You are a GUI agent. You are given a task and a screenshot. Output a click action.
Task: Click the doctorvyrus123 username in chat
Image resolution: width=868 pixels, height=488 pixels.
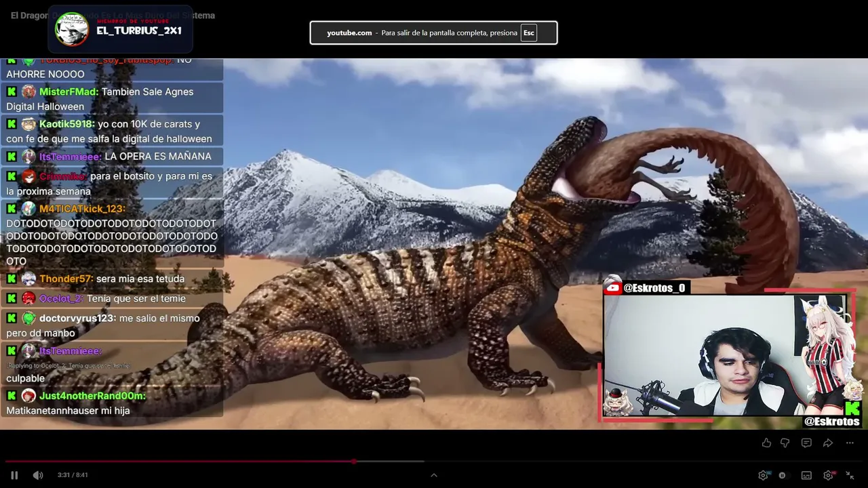[x=77, y=318]
